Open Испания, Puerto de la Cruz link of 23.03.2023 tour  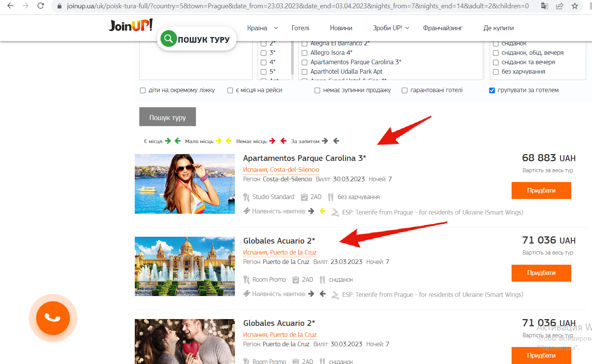tap(280, 253)
